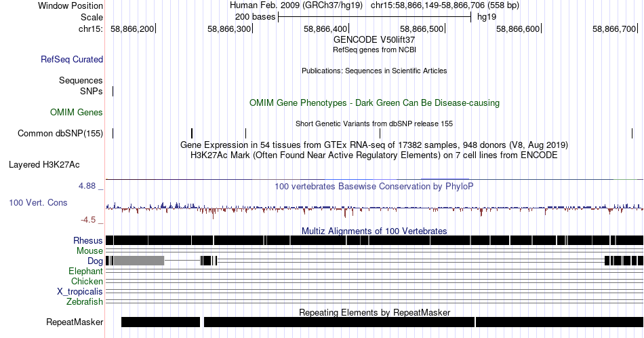Click the Dog alignment species label
Viewport: 644px width, 338px height.
click(x=95, y=261)
